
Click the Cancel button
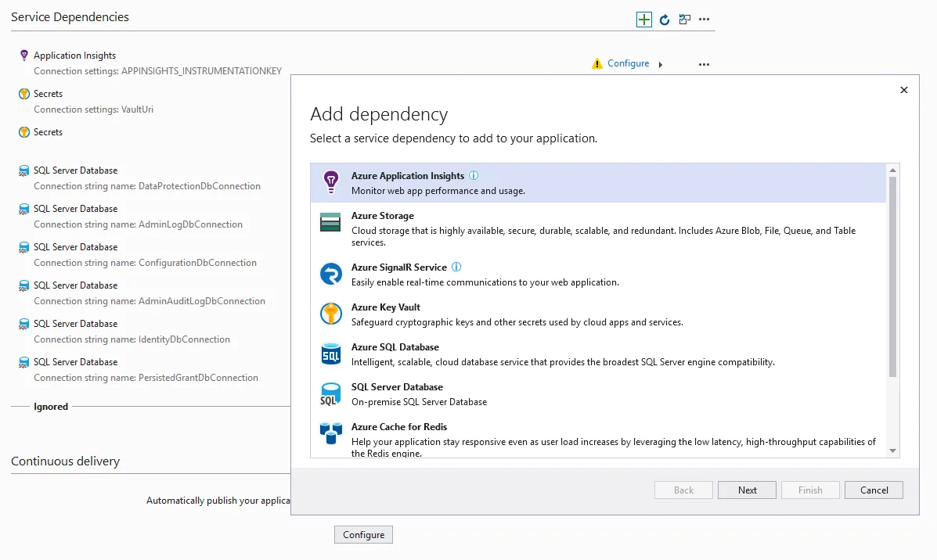[874, 490]
